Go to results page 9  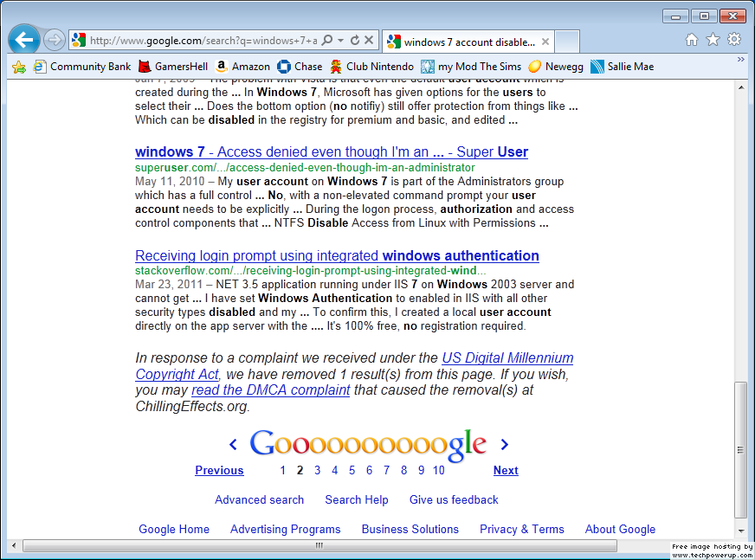click(x=421, y=470)
